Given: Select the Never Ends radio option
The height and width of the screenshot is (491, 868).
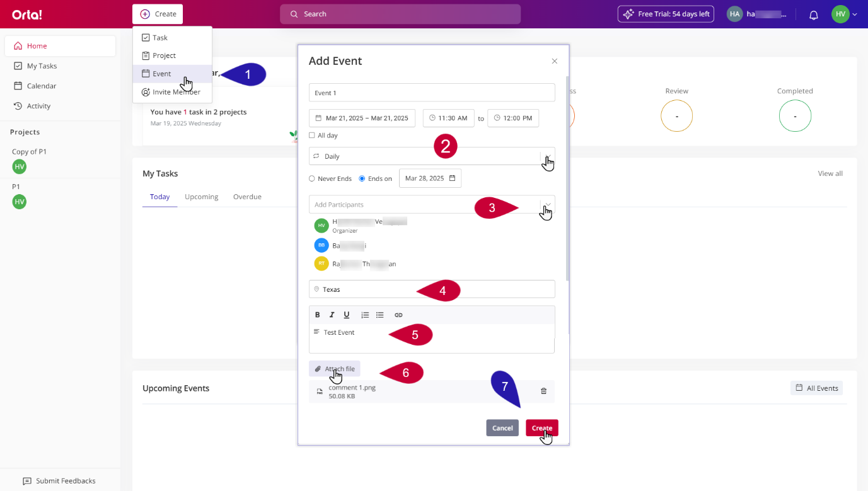Looking at the screenshot, I should (312, 179).
